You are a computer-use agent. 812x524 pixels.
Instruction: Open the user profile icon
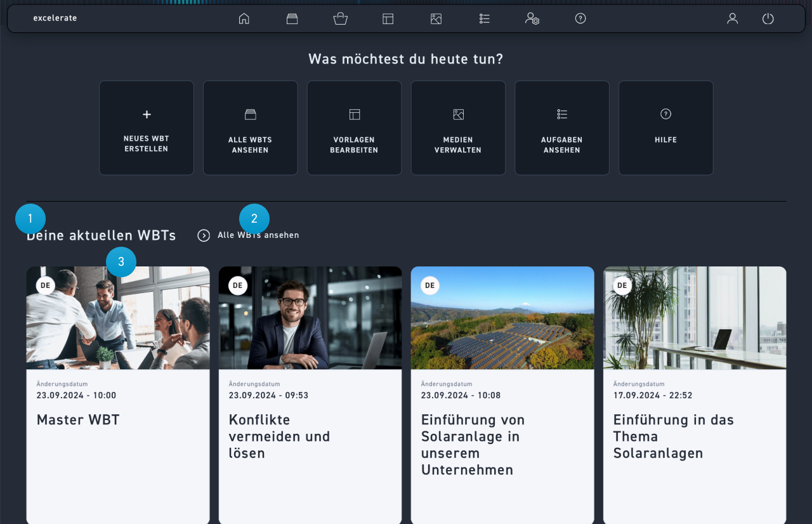[732, 18]
